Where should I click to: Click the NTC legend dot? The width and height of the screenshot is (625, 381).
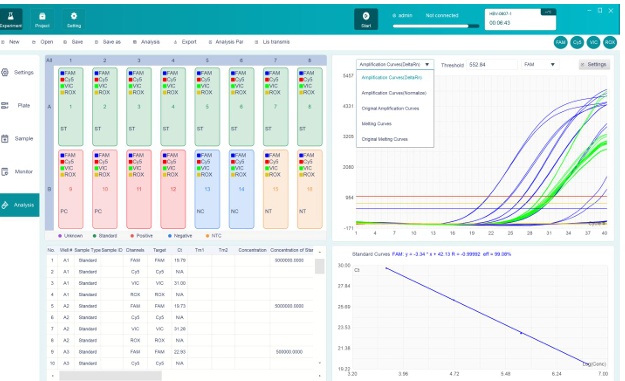click(x=207, y=236)
